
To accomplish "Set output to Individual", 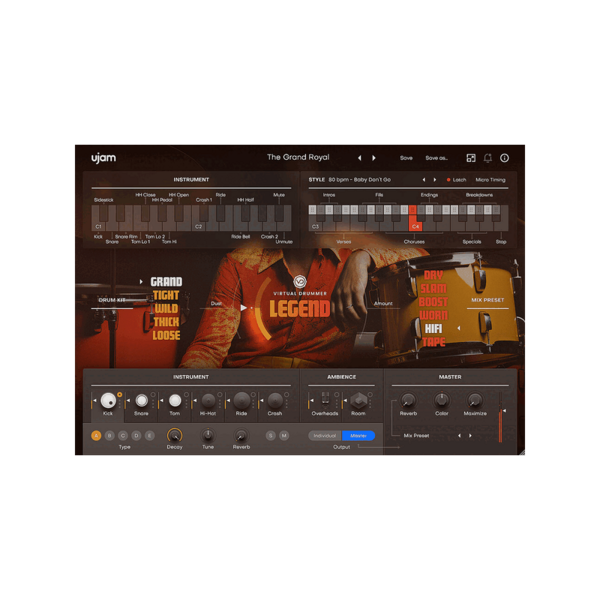I will tap(325, 436).
